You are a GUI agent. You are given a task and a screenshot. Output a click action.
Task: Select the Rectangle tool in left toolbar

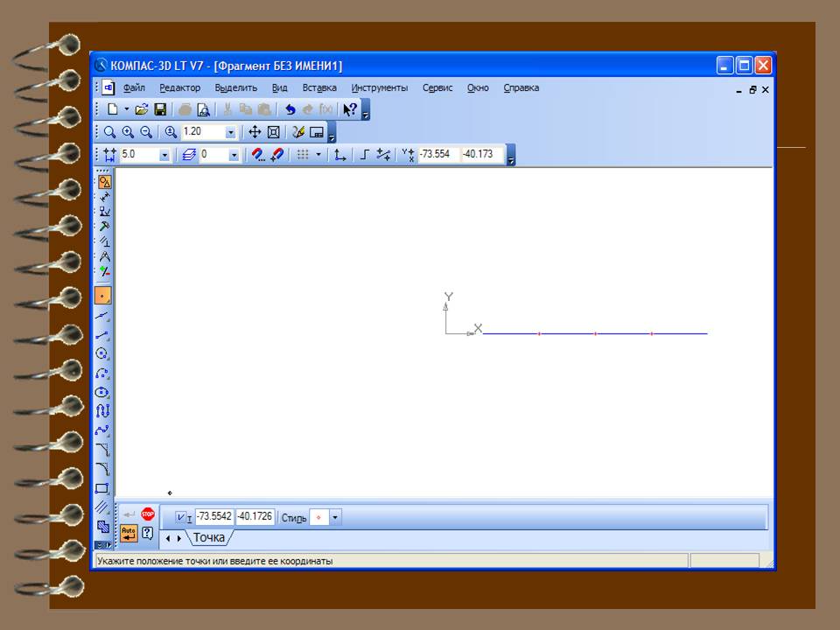pos(102,488)
